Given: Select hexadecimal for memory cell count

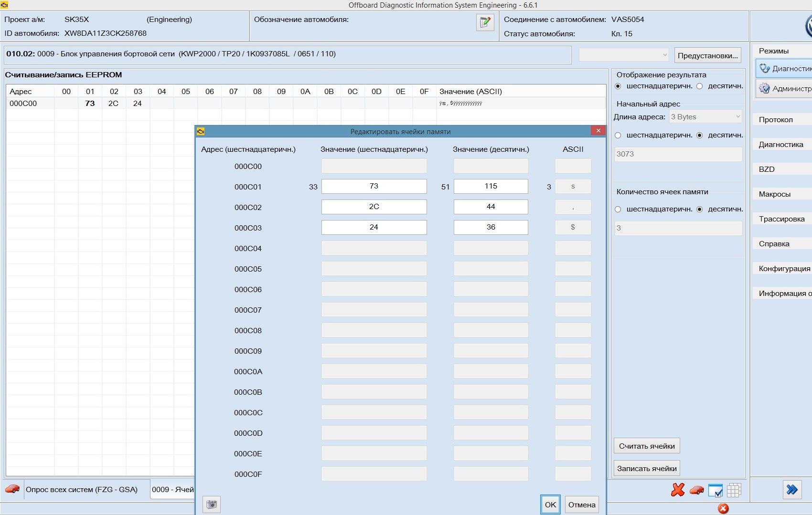Looking at the screenshot, I should point(618,210).
